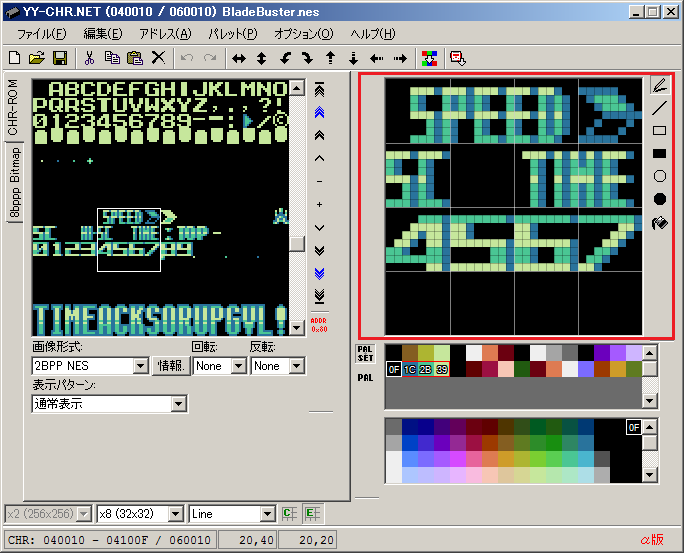Select the hollow Ellipse tool
The image size is (684, 553).
[x=660, y=176]
